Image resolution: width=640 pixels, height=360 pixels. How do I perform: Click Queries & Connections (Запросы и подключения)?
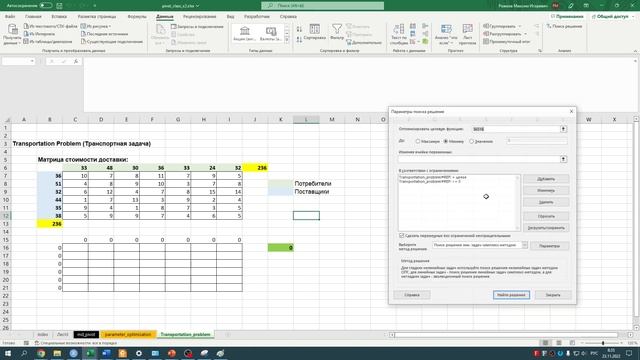[x=197, y=27]
